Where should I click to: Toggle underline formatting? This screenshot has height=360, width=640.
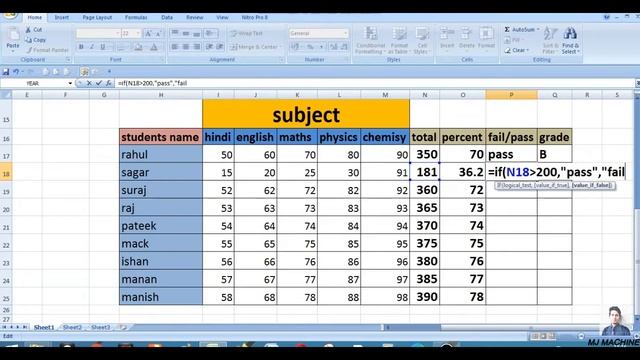point(103,47)
